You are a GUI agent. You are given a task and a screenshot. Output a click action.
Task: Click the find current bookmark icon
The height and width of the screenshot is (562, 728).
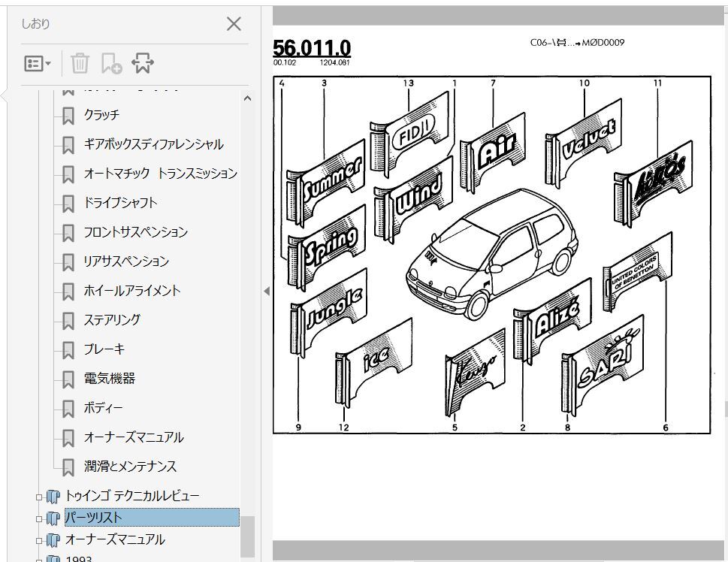143,63
